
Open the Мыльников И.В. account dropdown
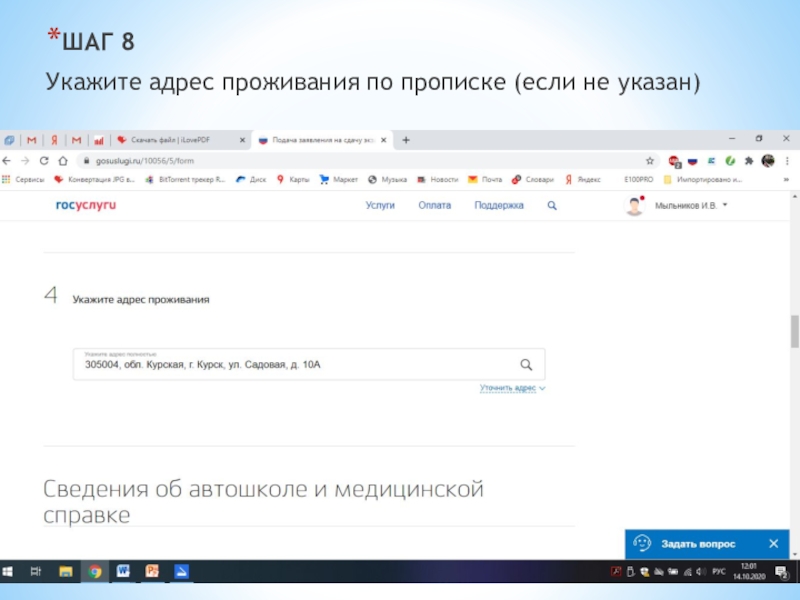click(691, 205)
